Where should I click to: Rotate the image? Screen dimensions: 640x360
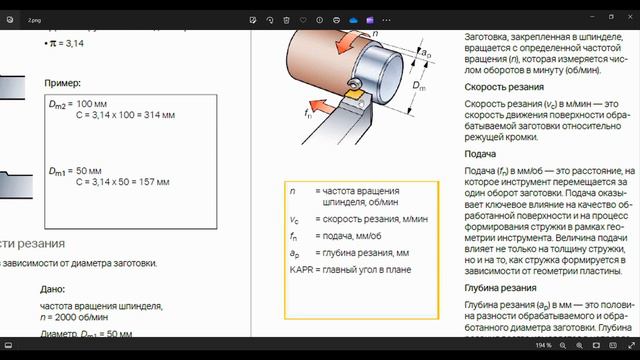point(270,20)
